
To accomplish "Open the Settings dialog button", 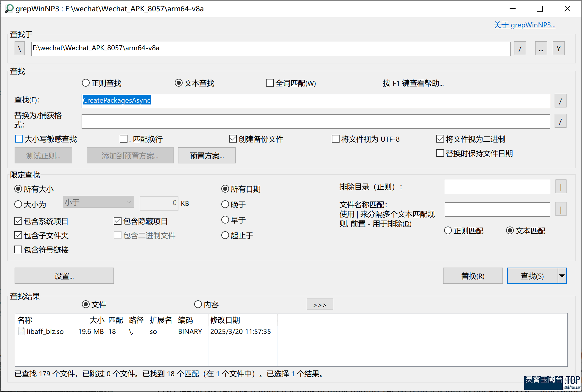I will (64, 276).
